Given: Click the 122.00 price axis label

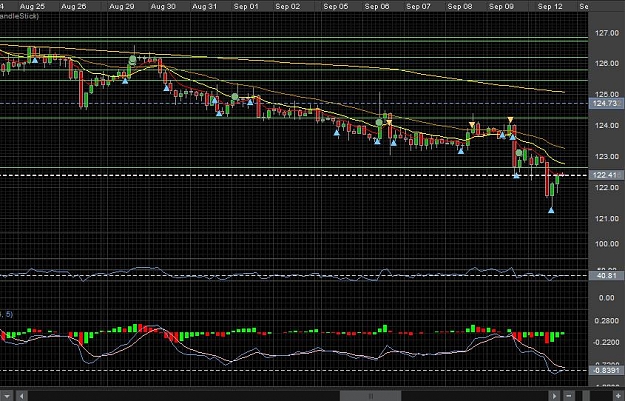Looking at the screenshot, I should (607, 187).
